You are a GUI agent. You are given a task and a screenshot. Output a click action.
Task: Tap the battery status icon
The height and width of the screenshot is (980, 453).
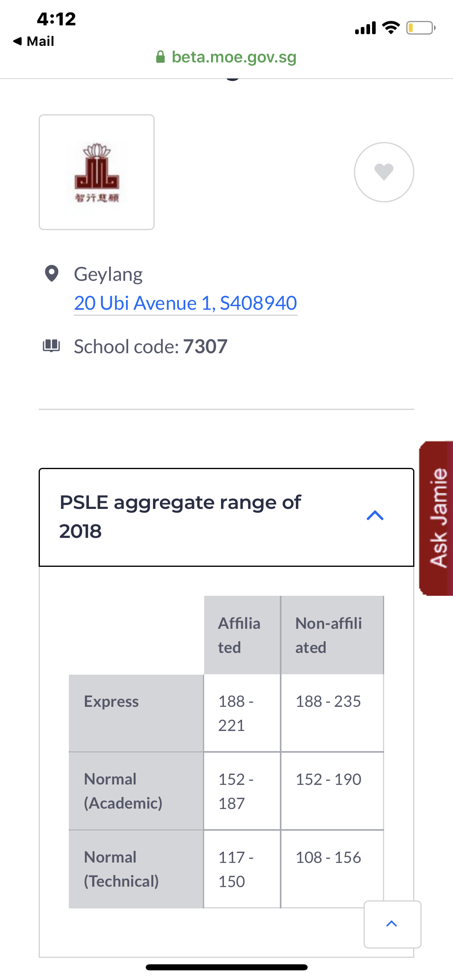tap(420, 28)
